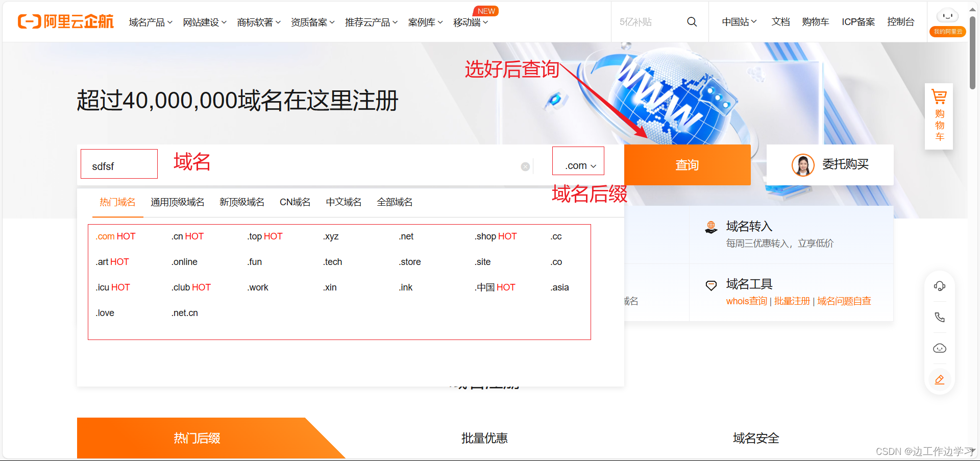The image size is (980, 461).
Task: Click the search magnifier icon in header
Action: point(692,22)
